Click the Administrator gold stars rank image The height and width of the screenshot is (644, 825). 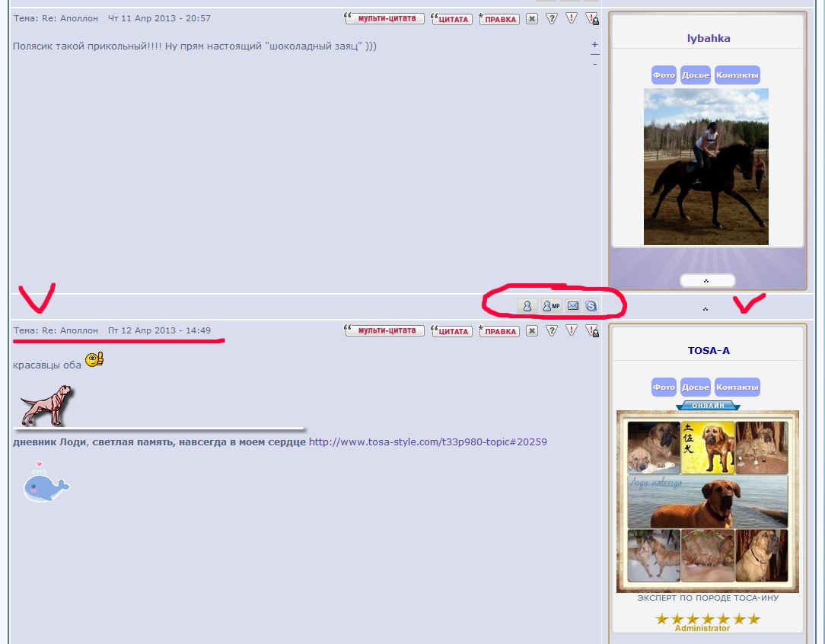coord(708,622)
